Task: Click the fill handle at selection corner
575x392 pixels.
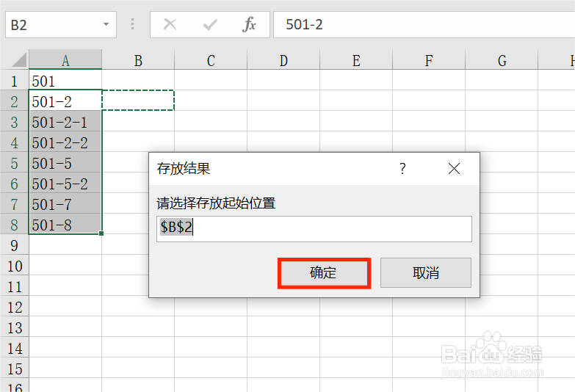Action: (101, 233)
